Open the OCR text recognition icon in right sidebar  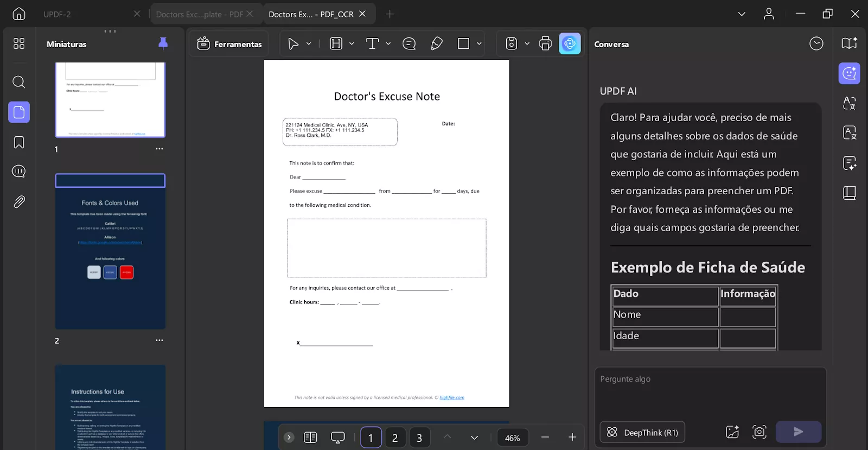coord(849,133)
